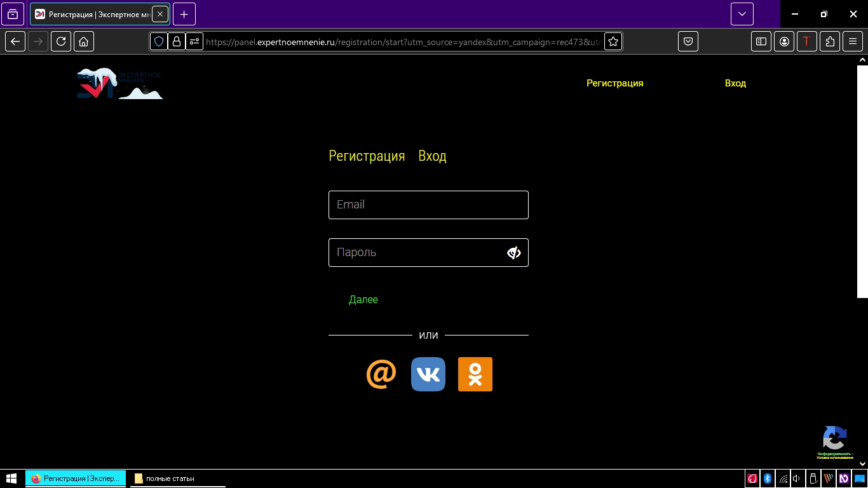
Task: Open the red antivirus tray icon
Action: [x=752, y=478]
